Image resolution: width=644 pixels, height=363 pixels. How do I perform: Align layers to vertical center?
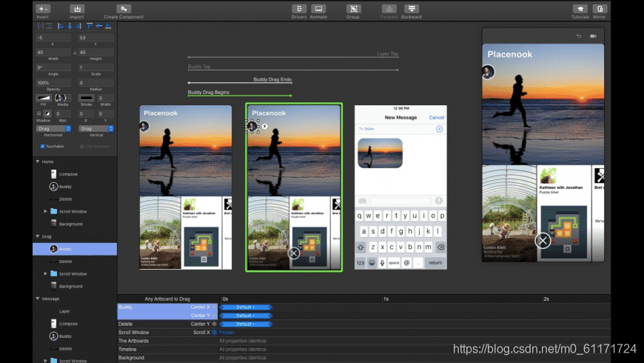[99, 26]
